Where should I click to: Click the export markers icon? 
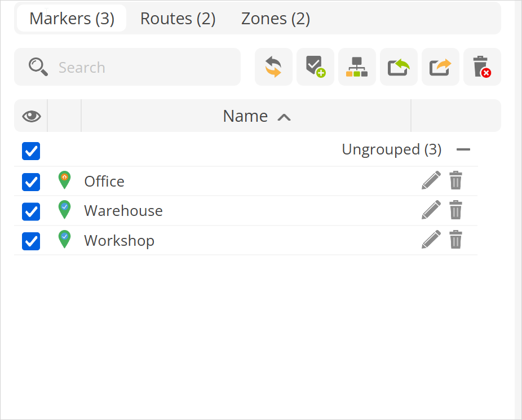coord(440,67)
